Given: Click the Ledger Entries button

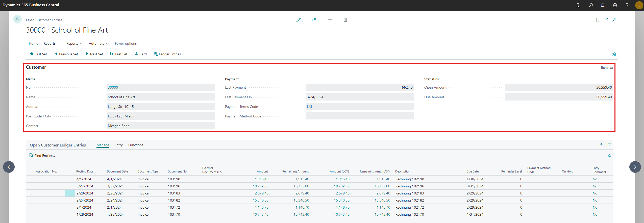Looking at the screenshot, I should coord(167,54).
